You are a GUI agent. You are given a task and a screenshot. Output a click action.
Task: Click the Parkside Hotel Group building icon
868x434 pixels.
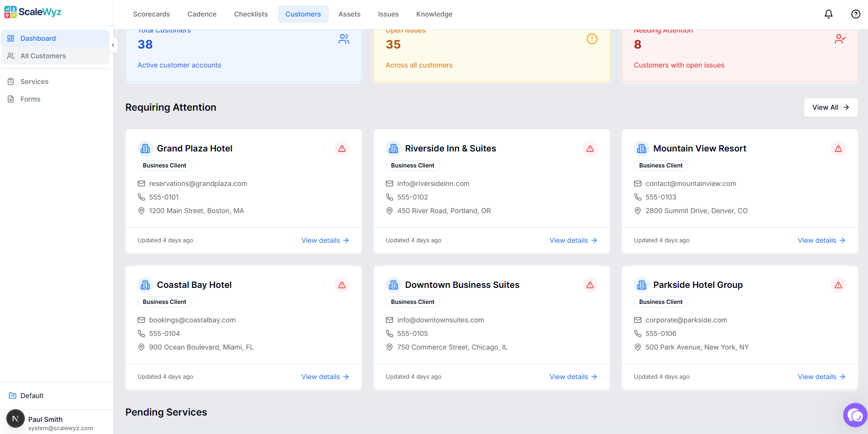[642, 285]
